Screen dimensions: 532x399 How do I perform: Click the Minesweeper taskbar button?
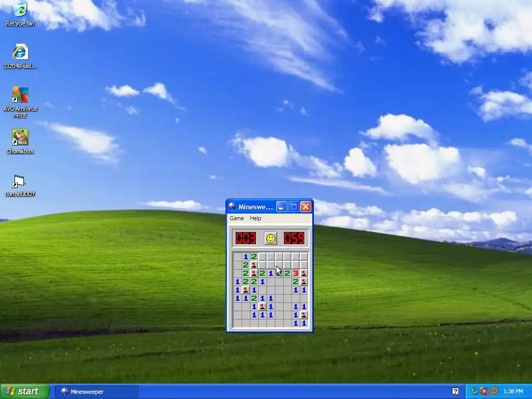[x=97, y=392]
